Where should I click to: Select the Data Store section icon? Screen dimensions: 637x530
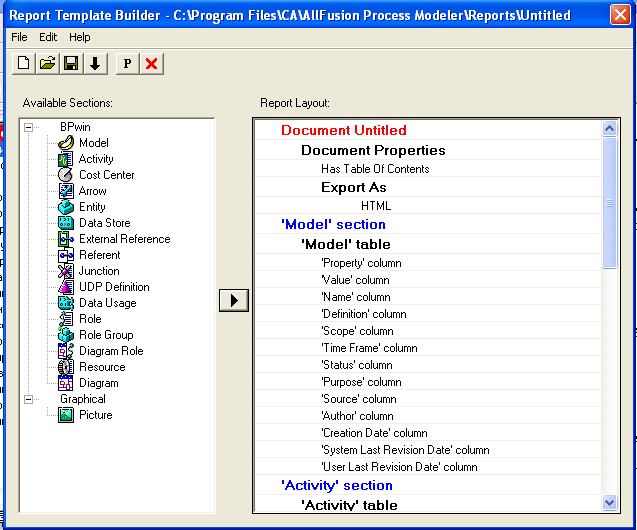(x=66, y=223)
